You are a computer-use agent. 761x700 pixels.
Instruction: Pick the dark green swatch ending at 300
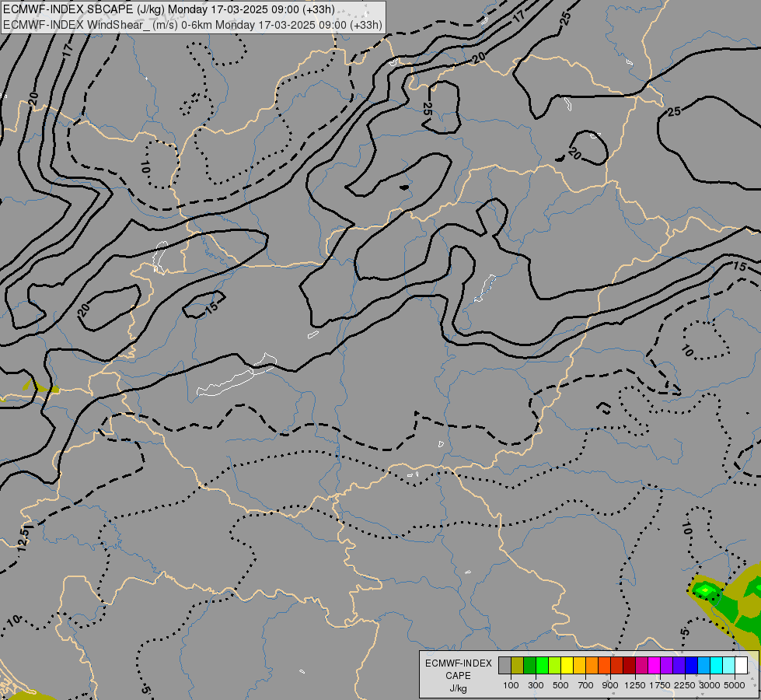coord(529,665)
